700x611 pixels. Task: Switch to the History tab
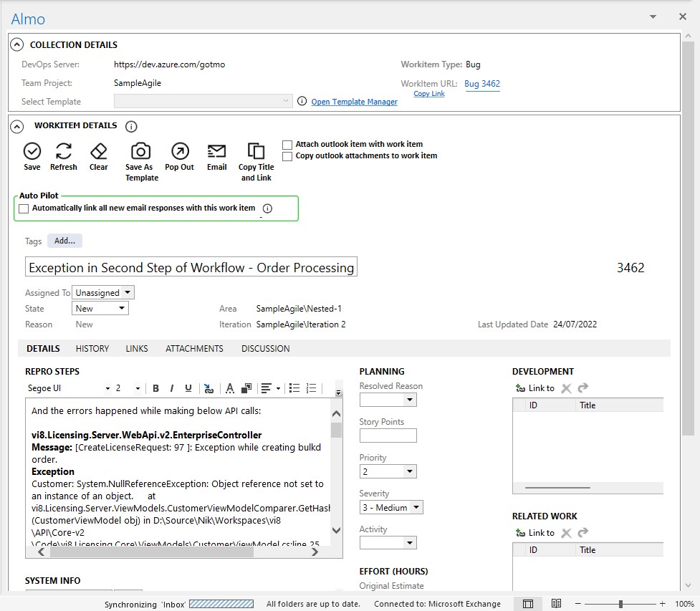pyautogui.click(x=92, y=349)
